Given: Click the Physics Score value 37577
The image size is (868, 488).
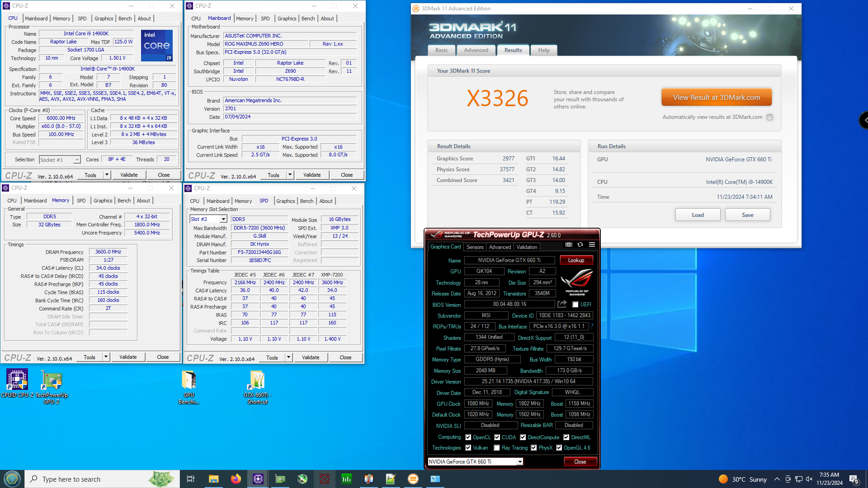Looking at the screenshot, I should tap(507, 169).
